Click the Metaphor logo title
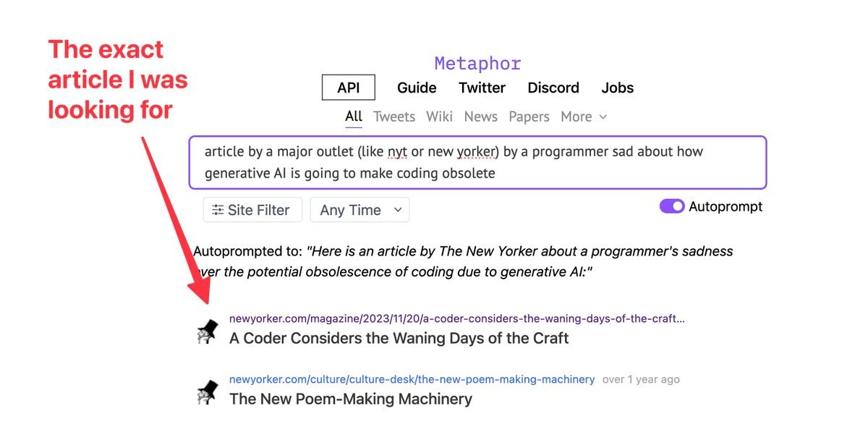Screen dimensions: 868x432 (x=477, y=64)
